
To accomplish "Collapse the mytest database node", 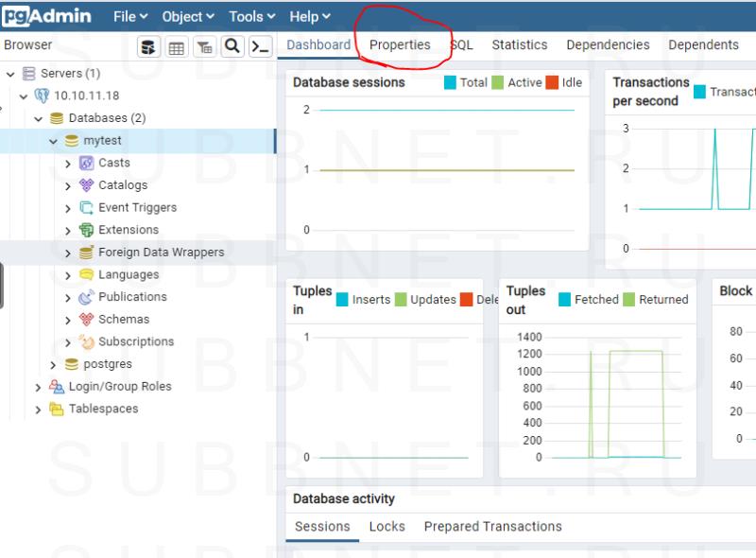I will [x=54, y=141].
